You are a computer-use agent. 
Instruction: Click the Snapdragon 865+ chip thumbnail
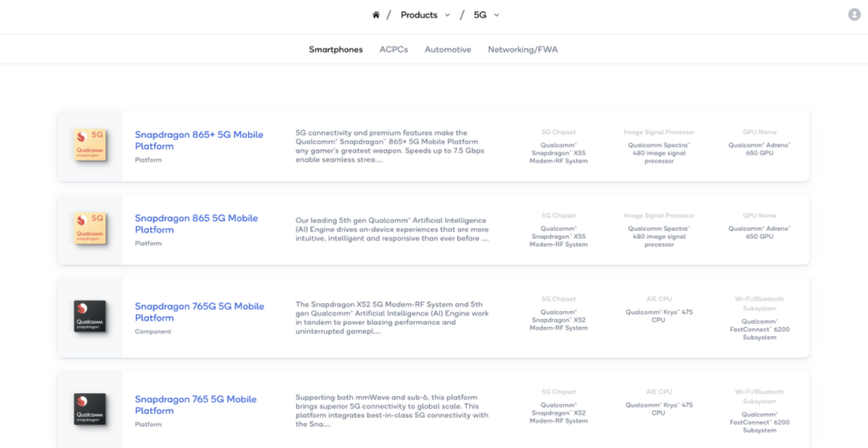point(90,145)
